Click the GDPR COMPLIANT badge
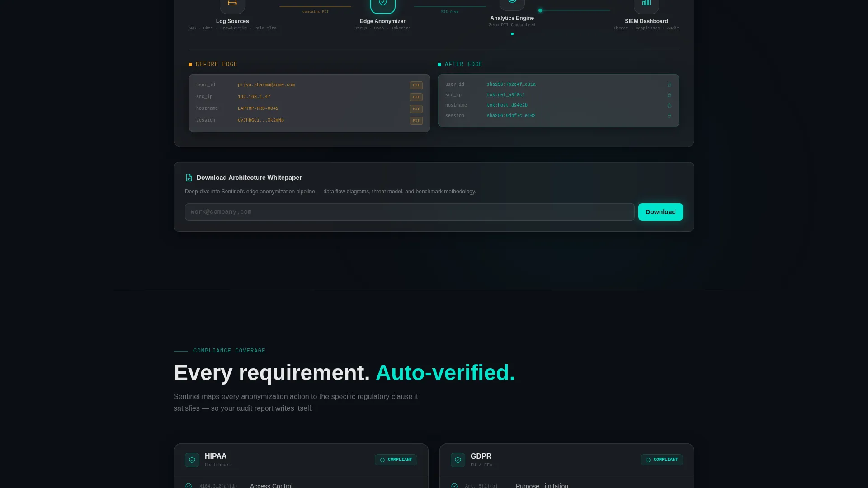The height and width of the screenshot is (488, 868). click(x=662, y=460)
